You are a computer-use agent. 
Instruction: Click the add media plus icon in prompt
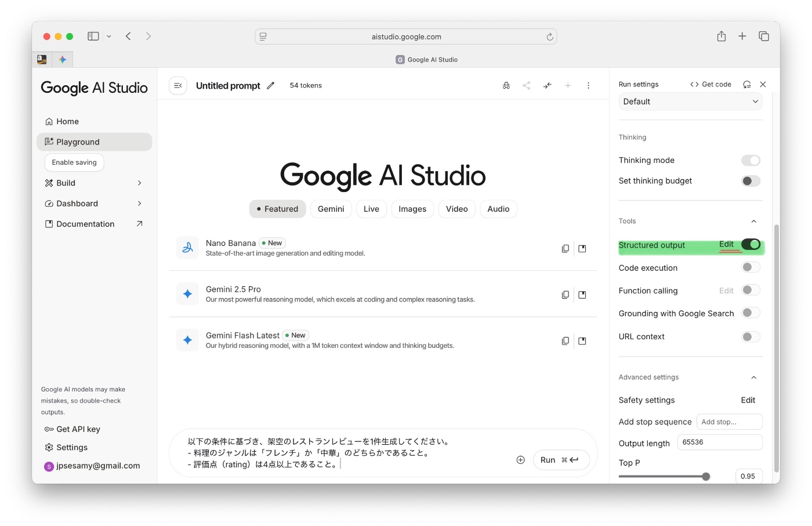521,460
